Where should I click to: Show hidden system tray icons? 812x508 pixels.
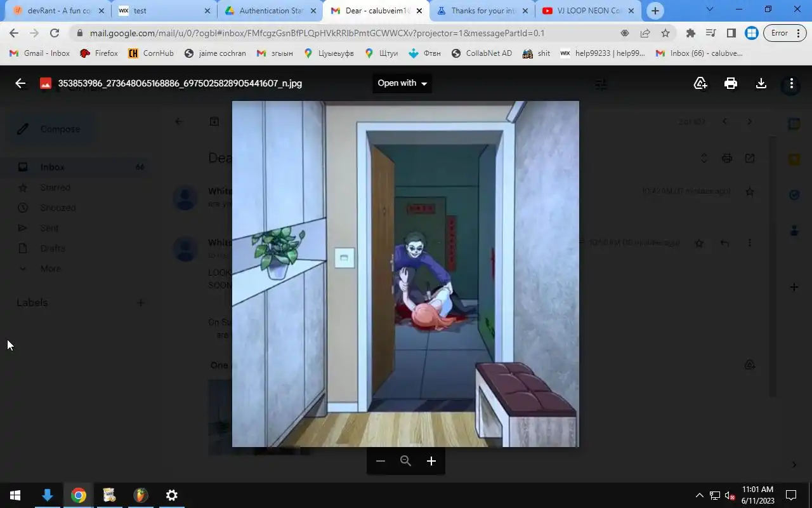pos(700,495)
